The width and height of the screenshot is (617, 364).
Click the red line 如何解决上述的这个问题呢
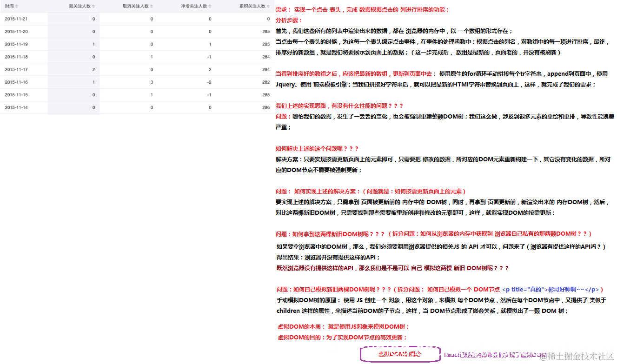[x=317, y=149]
